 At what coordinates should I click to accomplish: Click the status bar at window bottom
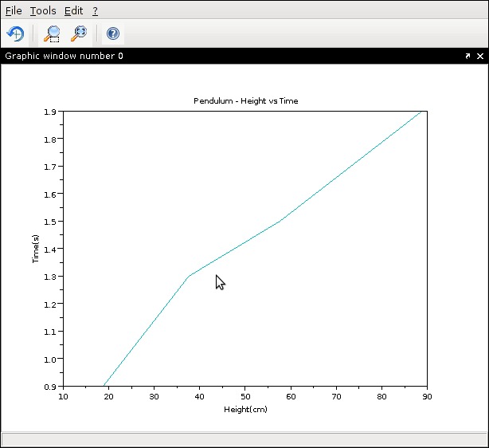(x=244, y=439)
